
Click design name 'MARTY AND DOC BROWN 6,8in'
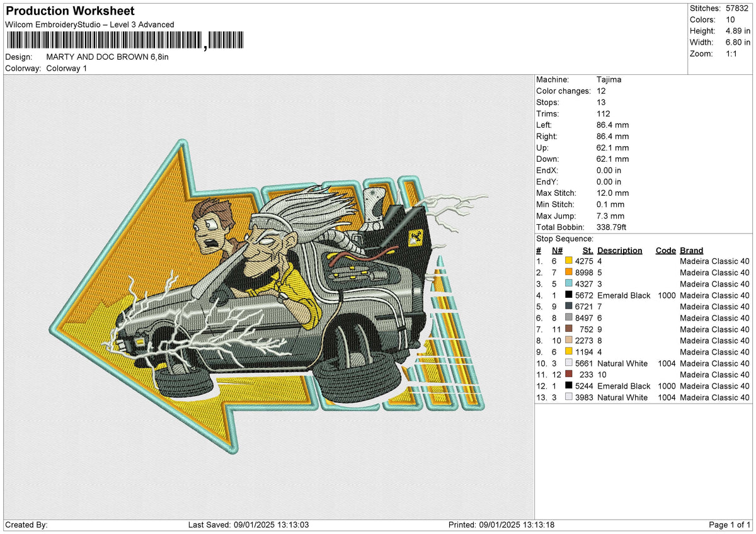coord(108,57)
